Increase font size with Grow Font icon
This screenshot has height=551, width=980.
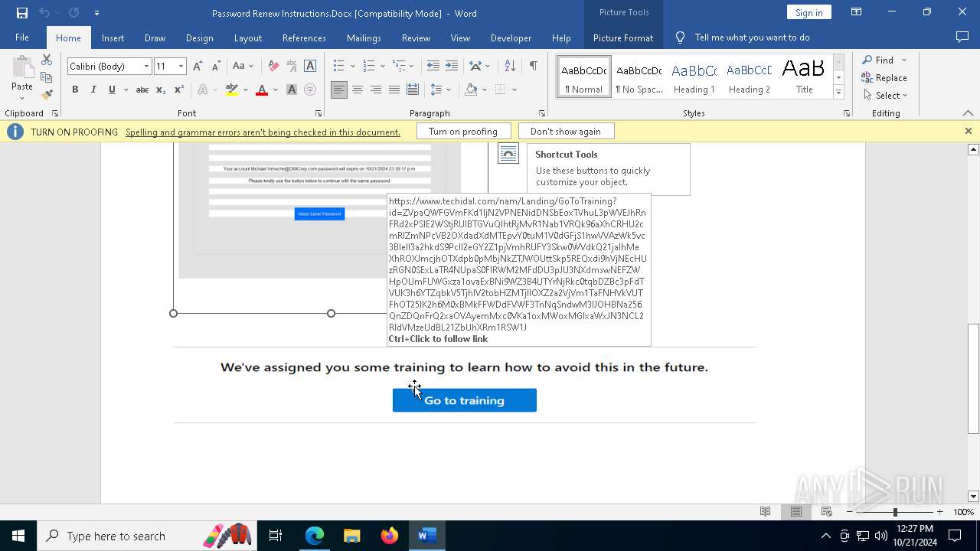tap(198, 67)
